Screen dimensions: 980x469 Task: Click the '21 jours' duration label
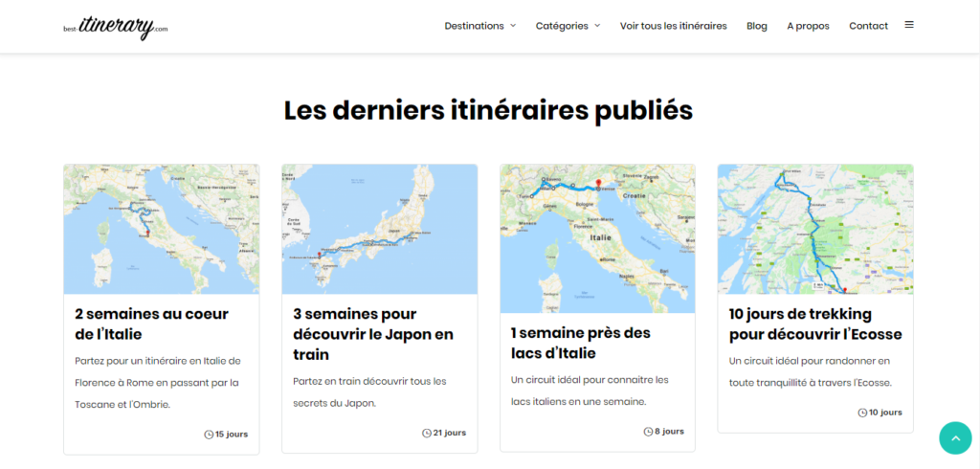[x=450, y=433]
